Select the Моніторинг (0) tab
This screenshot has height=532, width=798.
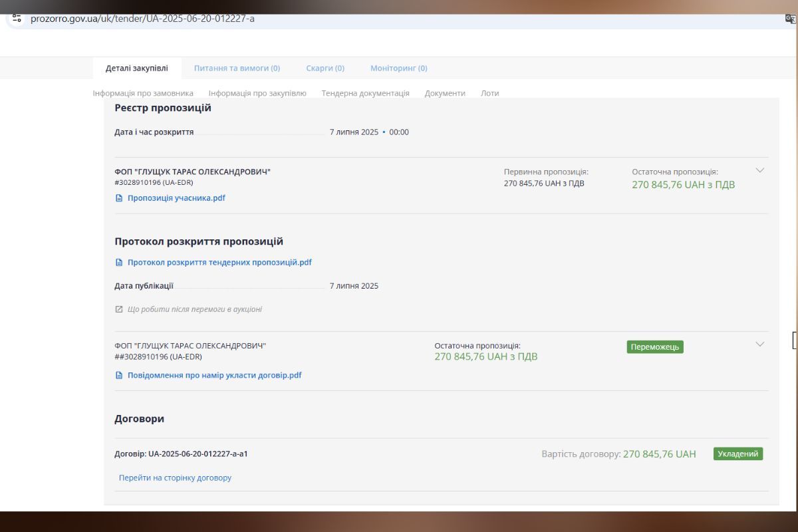coord(398,68)
